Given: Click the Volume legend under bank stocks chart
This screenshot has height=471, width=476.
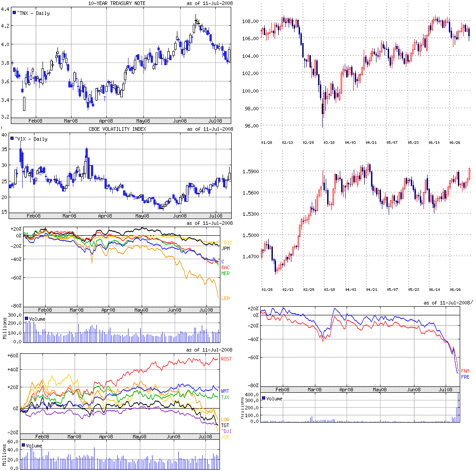Looking at the screenshot, I should 37,319.
